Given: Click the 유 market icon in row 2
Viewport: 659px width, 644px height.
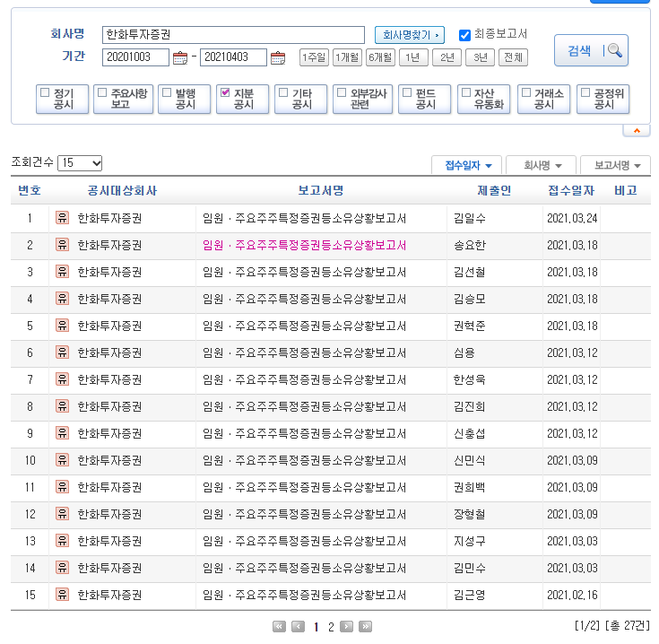Looking at the screenshot, I should pos(62,245).
